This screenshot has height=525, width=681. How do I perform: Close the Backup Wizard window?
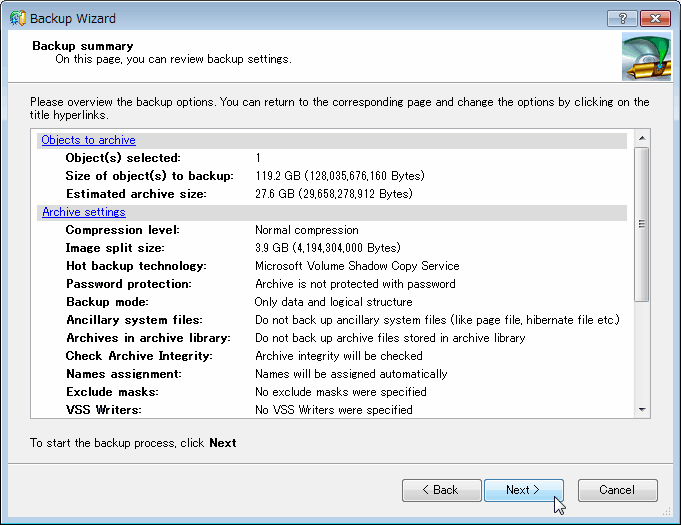point(654,18)
